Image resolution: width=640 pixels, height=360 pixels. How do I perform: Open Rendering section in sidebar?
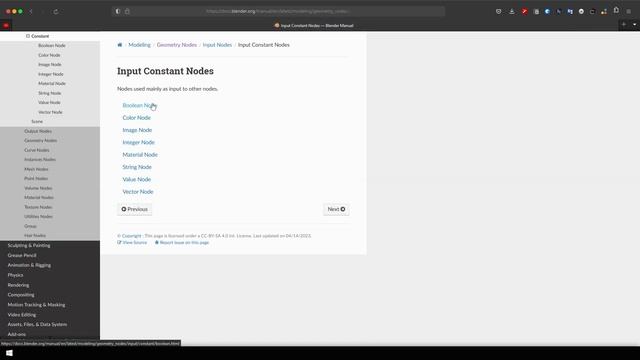(x=18, y=285)
